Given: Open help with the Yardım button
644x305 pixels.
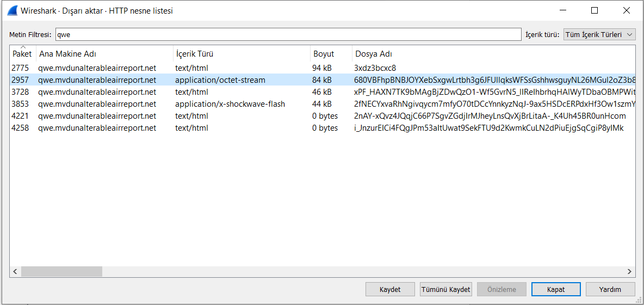Looking at the screenshot, I should (x=610, y=289).
